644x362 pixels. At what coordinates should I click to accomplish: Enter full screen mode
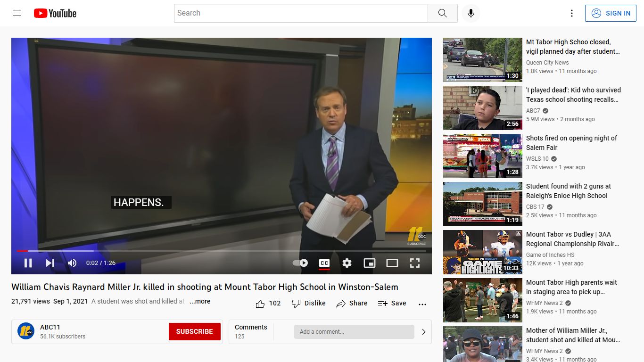tap(415, 263)
